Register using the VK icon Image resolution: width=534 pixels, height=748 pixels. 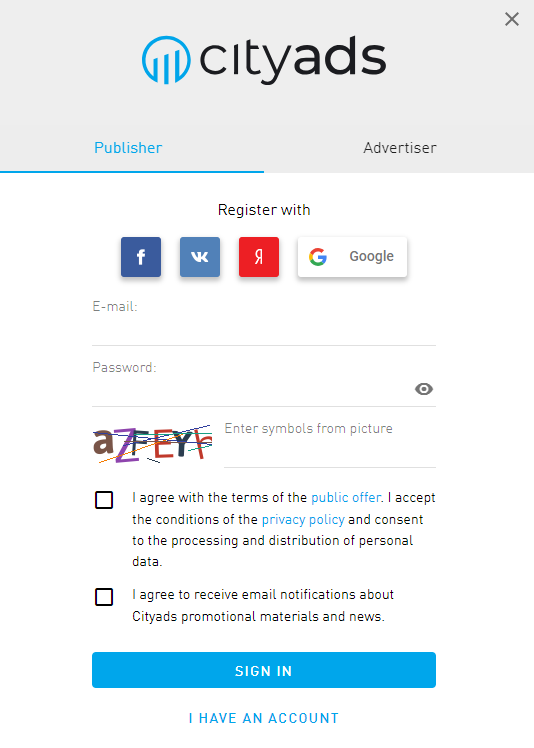click(200, 257)
